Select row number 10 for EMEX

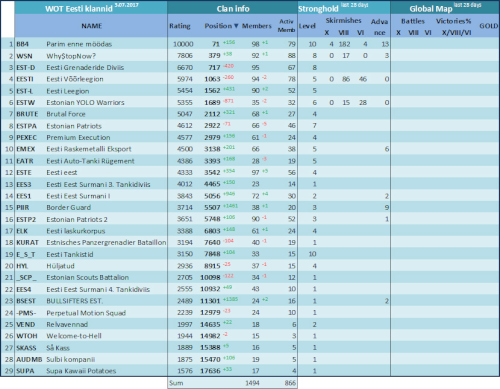point(9,149)
